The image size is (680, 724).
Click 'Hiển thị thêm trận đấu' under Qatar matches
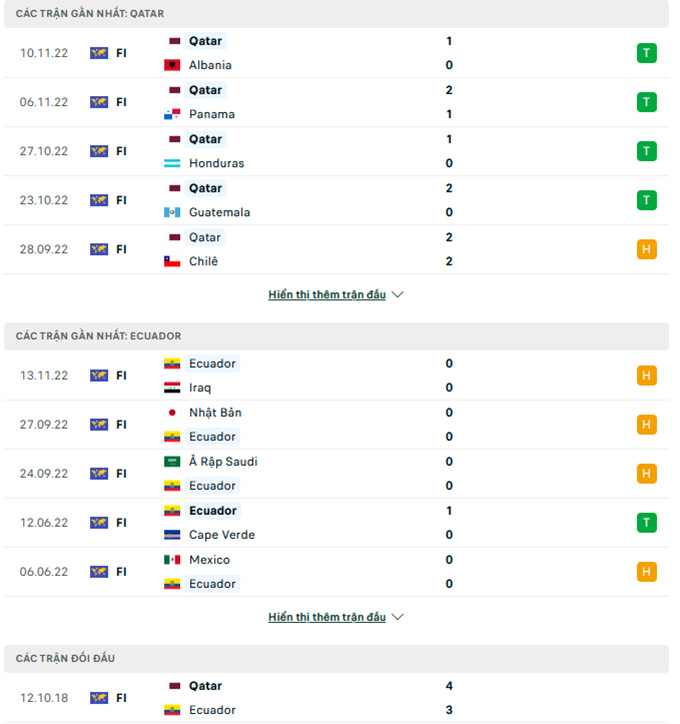(x=326, y=295)
